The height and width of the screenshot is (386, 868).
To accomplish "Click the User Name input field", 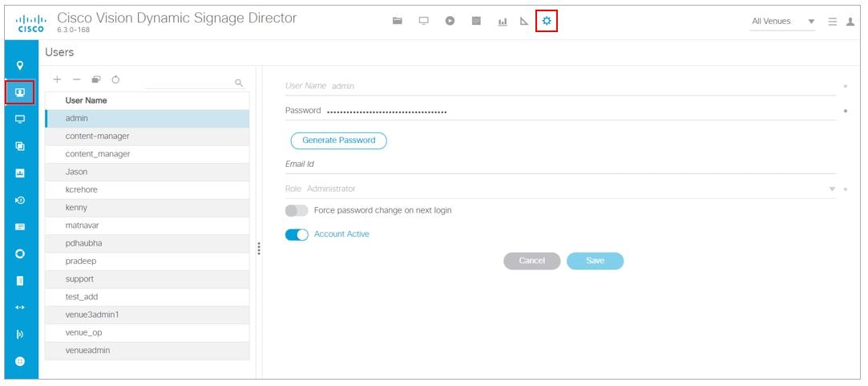I will [560, 86].
